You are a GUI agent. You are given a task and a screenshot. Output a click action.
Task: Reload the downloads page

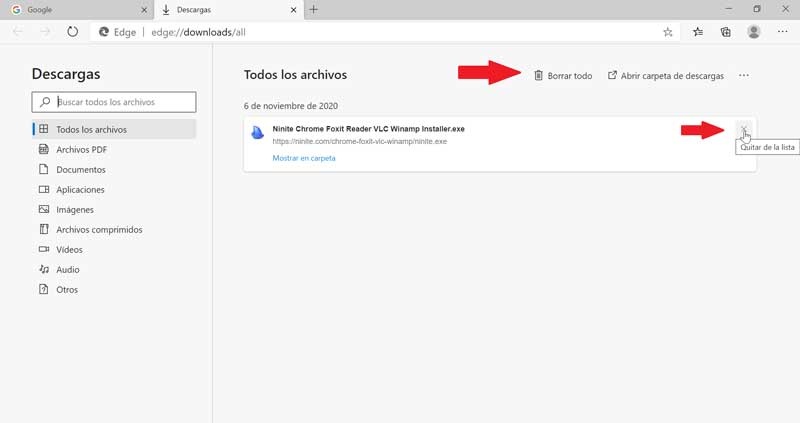72,32
